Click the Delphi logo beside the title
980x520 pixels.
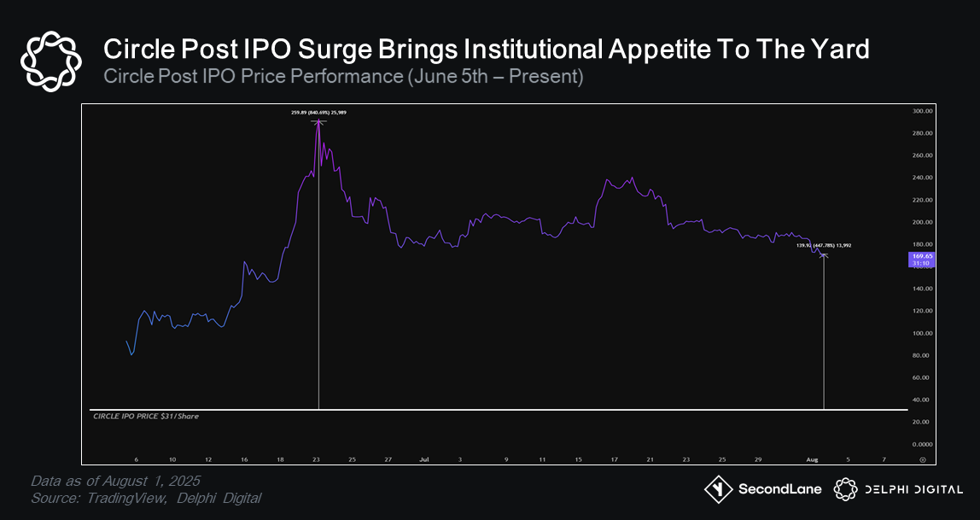[50, 61]
